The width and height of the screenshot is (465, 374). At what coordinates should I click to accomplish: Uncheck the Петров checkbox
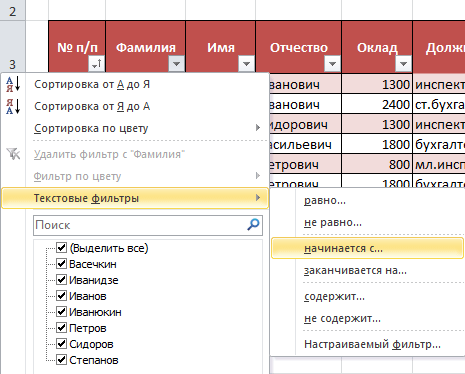[61, 327]
